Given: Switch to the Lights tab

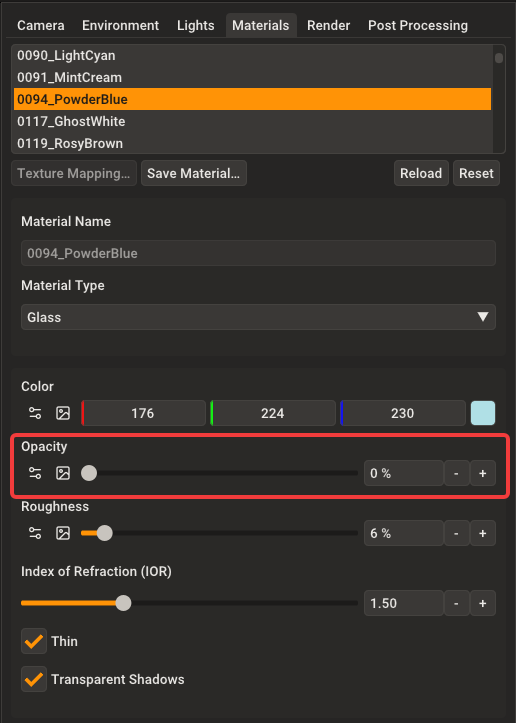Looking at the screenshot, I should pos(196,25).
